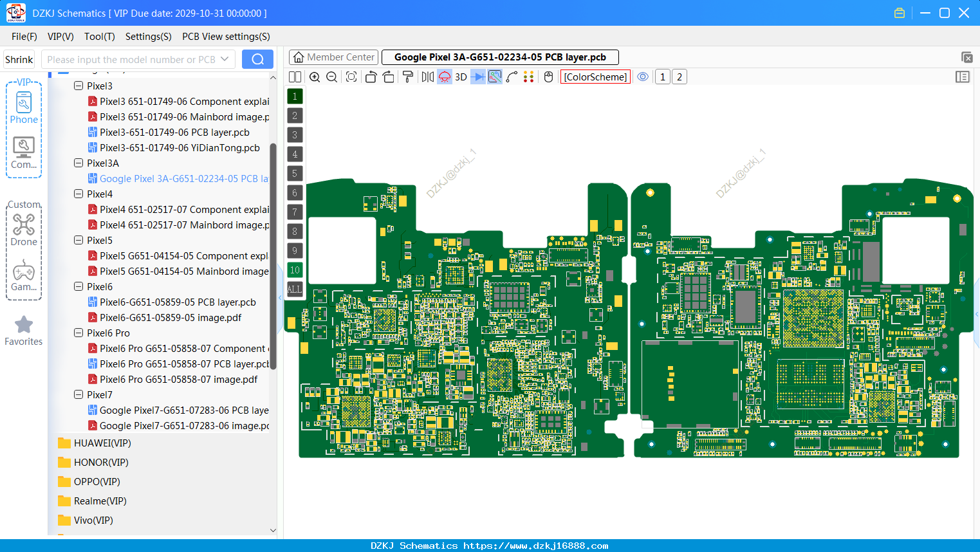Collapse the Pixel3A tree node
Viewport: 980px width, 552px height.
[x=79, y=163]
